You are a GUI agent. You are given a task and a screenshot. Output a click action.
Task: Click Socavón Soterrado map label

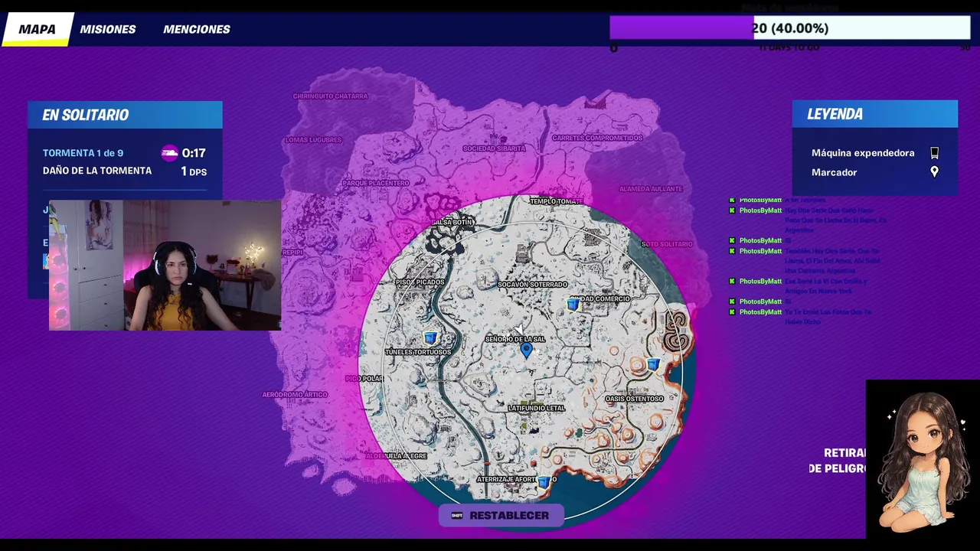(533, 285)
